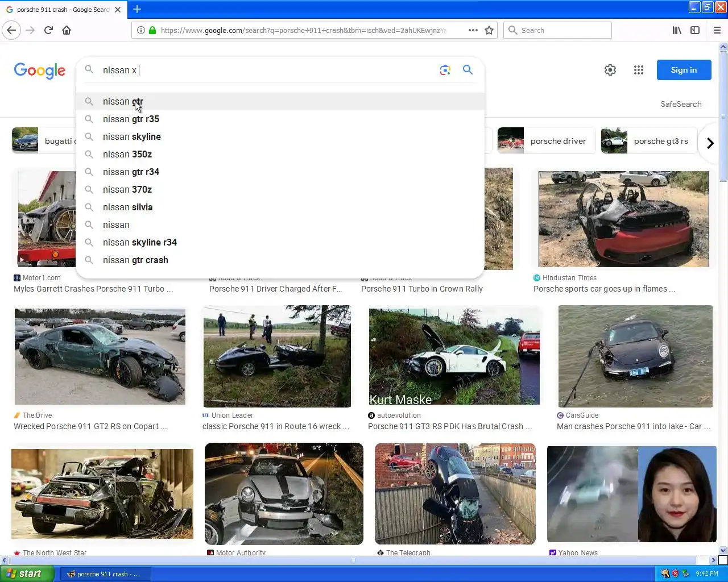Click the address bar URL

coord(303,30)
